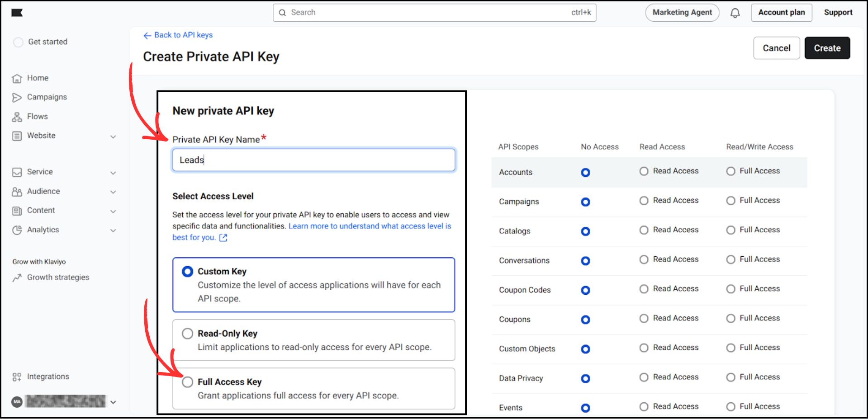Expand the Service sidebar section
868x419 pixels.
tap(113, 173)
